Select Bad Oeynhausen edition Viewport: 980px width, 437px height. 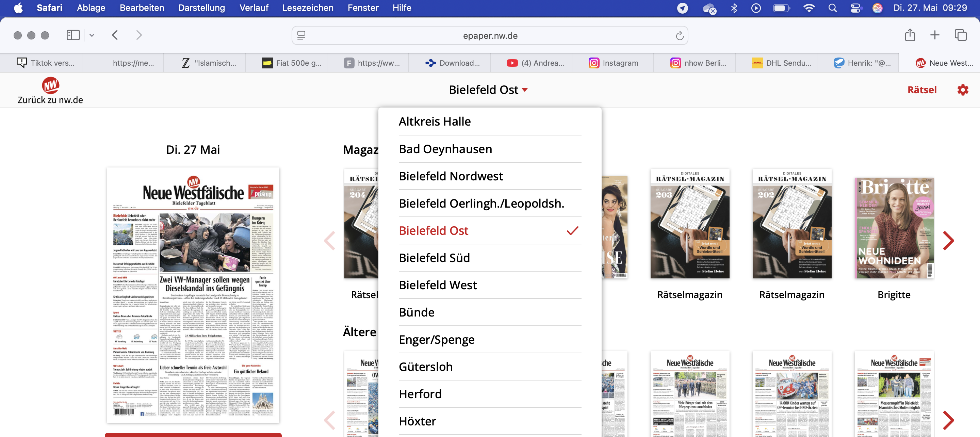[x=490, y=149]
